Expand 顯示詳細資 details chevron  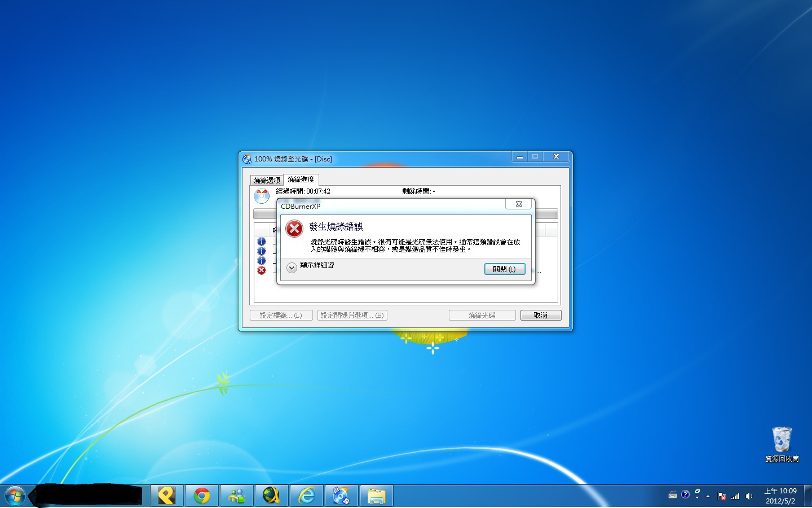[292, 268]
